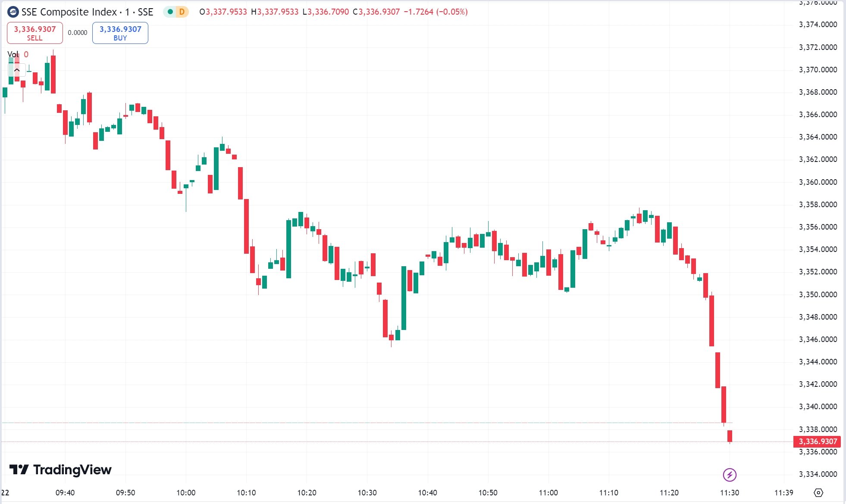
Task: Click the orange D delayed-data badge
Action: pyautogui.click(x=182, y=12)
